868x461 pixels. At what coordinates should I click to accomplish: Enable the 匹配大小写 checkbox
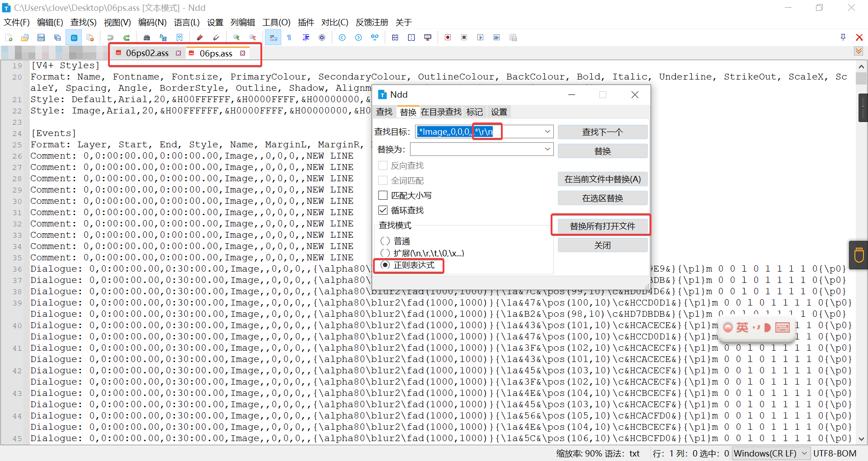pyautogui.click(x=383, y=195)
